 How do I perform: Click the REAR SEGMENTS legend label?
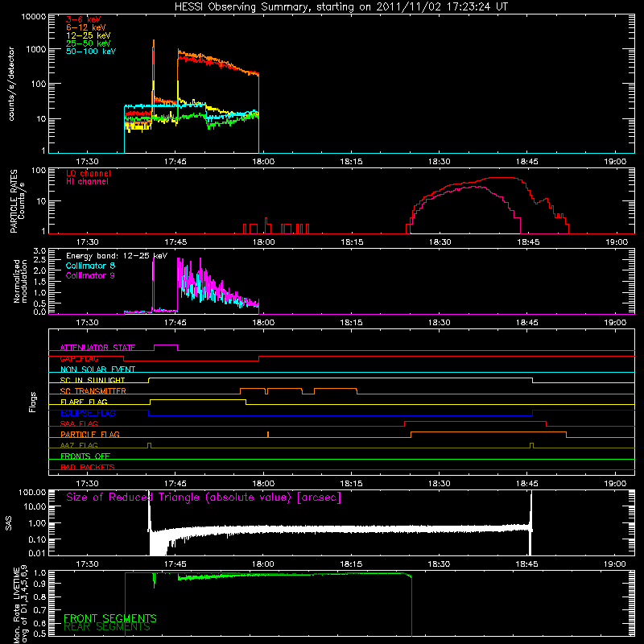click(x=107, y=627)
